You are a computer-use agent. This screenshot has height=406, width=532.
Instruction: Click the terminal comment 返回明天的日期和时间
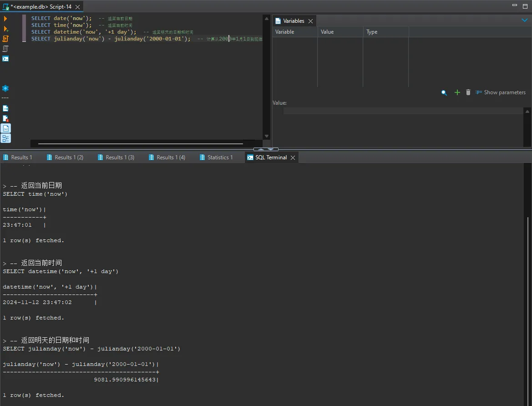tap(55, 340)
